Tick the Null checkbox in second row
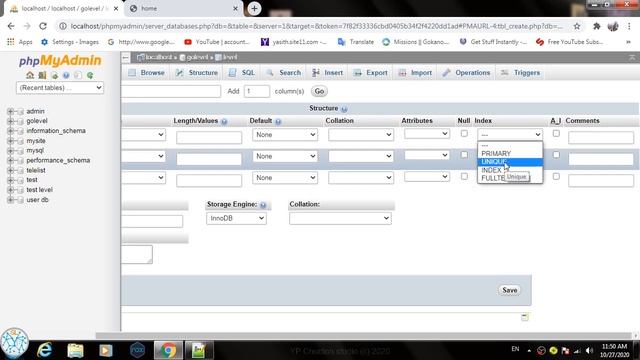The image size is (640, 360). [x=464, y=155]
